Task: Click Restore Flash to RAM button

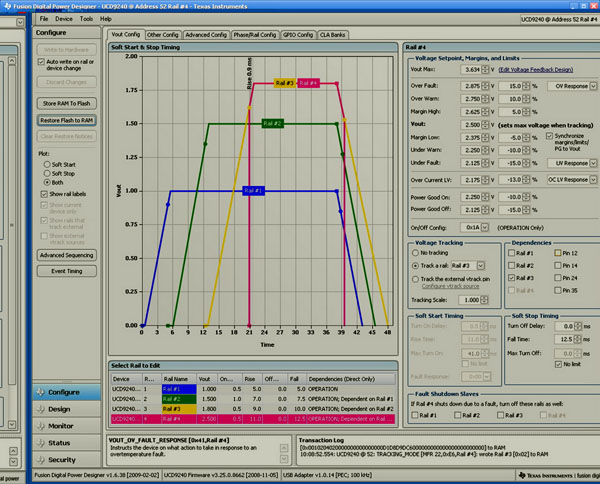Action: pyautogui.click(x=67, y=120)
